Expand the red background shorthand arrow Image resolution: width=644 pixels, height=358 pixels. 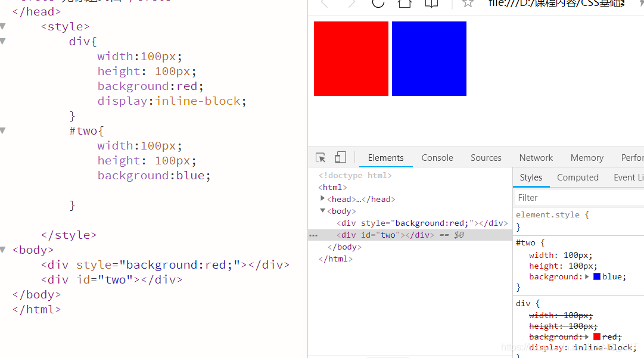[x=587, y=337]
